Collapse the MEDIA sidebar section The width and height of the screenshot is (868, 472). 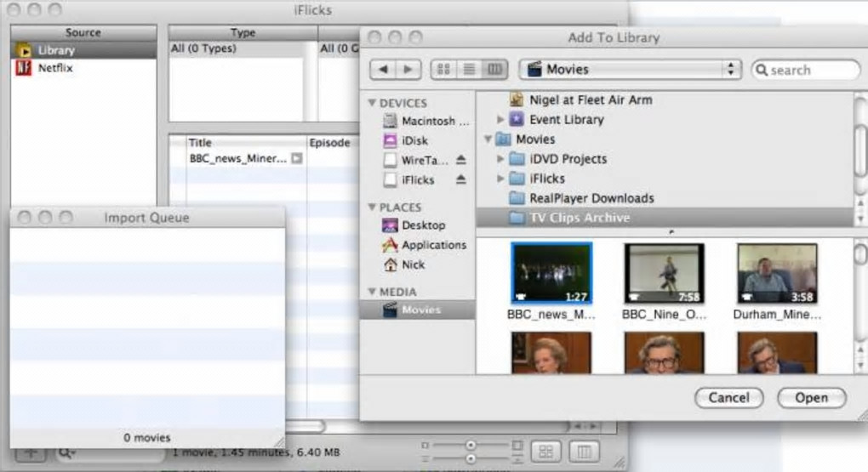click(x=372, y=292)
